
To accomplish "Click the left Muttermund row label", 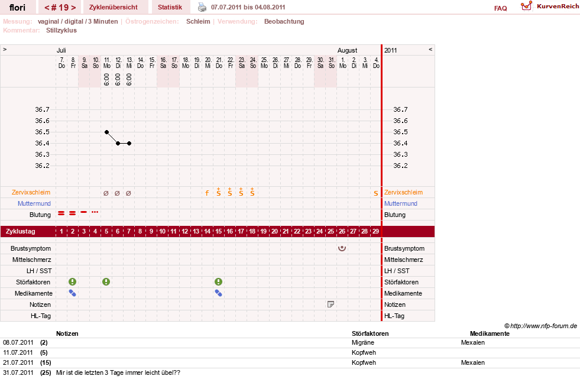I will [x=34, y=203].
